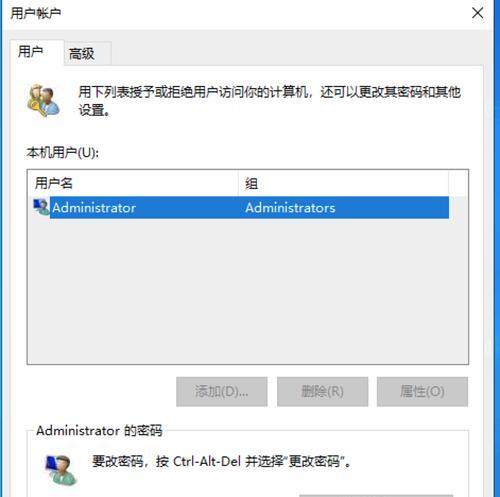
Task: Click the empty area of the user list
Action: (247, 291)
